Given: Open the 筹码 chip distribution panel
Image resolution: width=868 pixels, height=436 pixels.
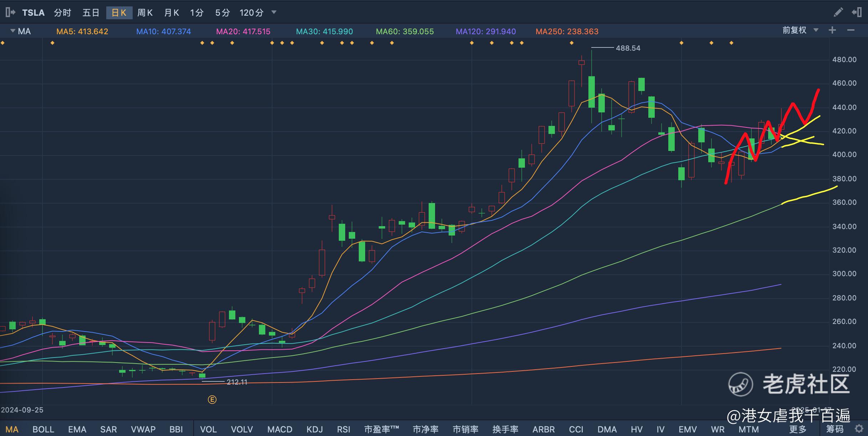Looking at the screenshot, I should click(x=835, y=429).
